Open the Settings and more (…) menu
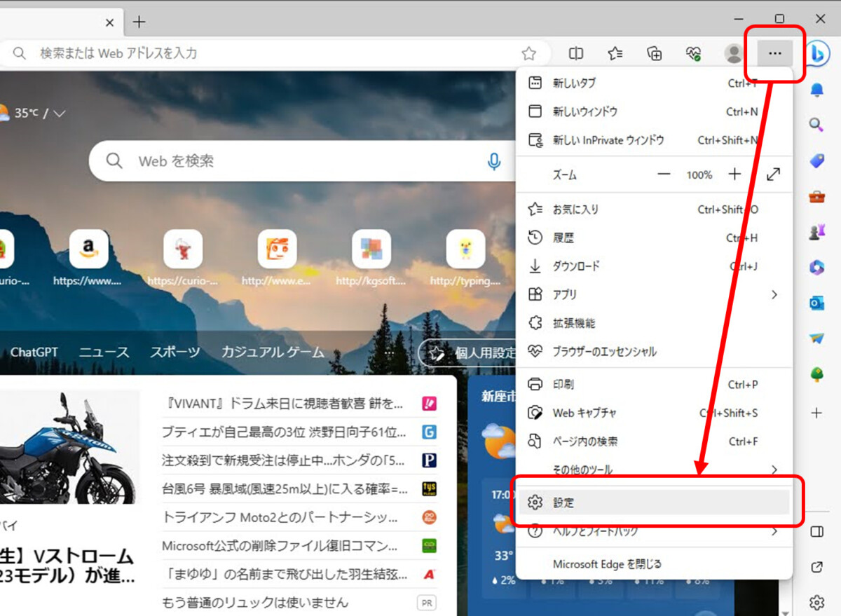Viewport: 841px width, 616px height. 774,53
